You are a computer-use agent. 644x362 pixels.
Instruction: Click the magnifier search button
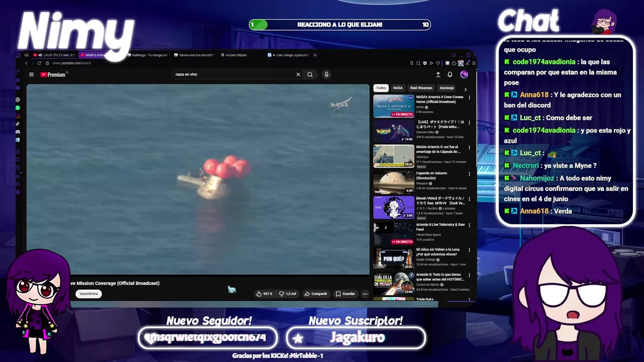click(310, 74)
